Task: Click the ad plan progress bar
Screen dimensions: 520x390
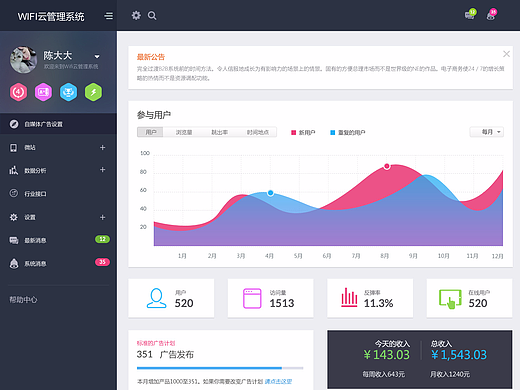Action: coord(220,368)
